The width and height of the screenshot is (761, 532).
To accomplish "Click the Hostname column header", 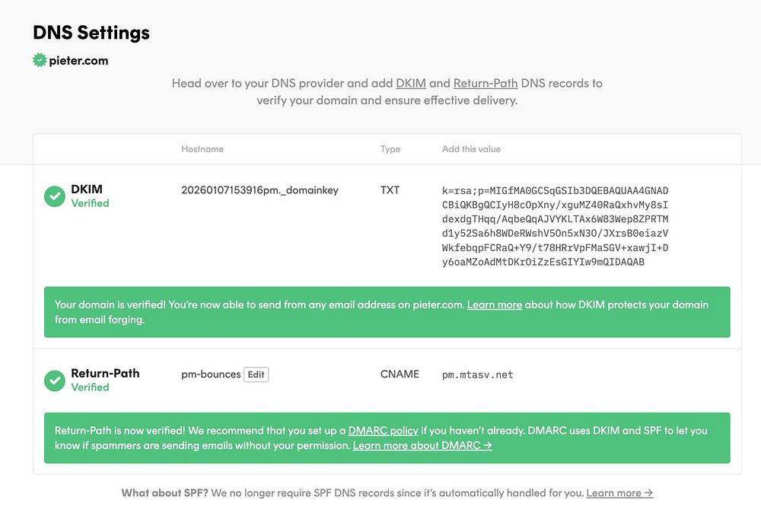I will (202, 149).
